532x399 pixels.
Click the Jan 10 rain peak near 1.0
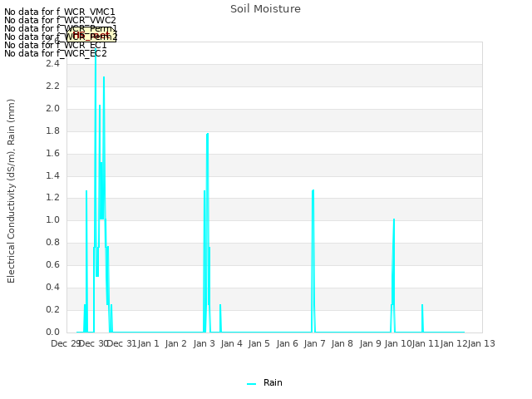pos(394,219)
